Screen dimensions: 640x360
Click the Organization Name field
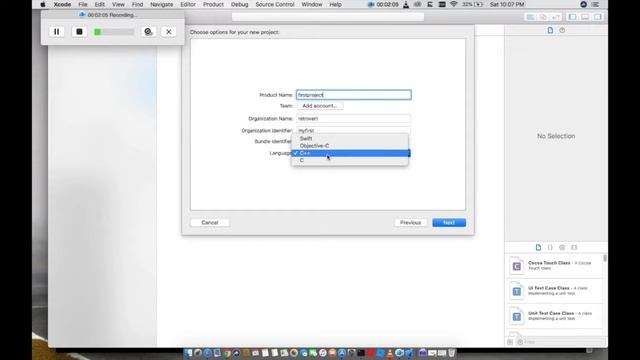353,118
